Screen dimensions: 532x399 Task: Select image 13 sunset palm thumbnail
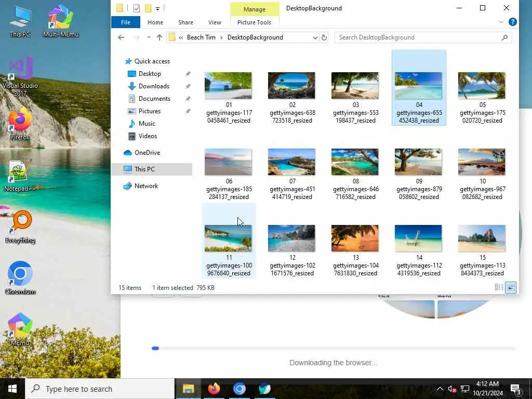click(355, 238)
